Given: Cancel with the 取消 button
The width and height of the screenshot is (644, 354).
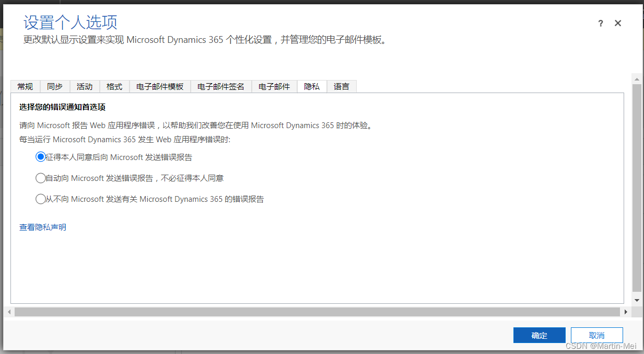Looking at the screenshot, I should pyautogui.click(x=597, y=335).
